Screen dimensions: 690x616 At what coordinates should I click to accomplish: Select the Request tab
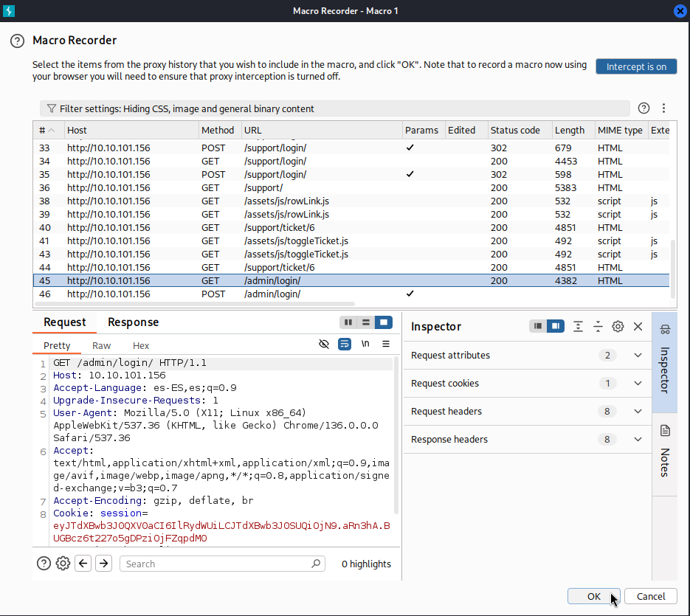click(x=65, y=322)
